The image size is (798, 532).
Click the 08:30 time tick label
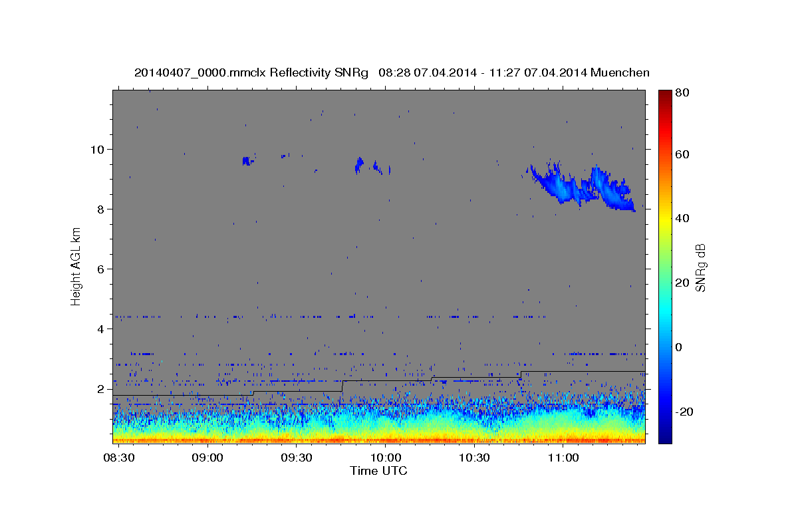(x=119, y=458)
